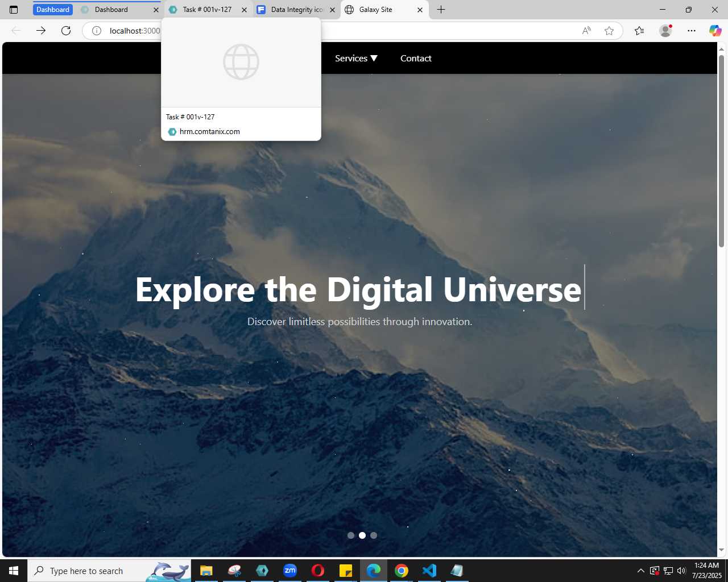Close the Data Integrity tab

point(332,10)
